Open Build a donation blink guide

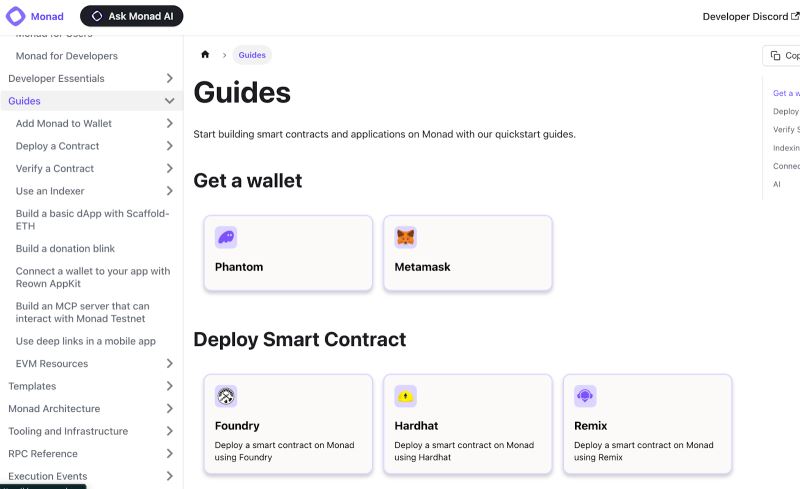tap(65, 249)
